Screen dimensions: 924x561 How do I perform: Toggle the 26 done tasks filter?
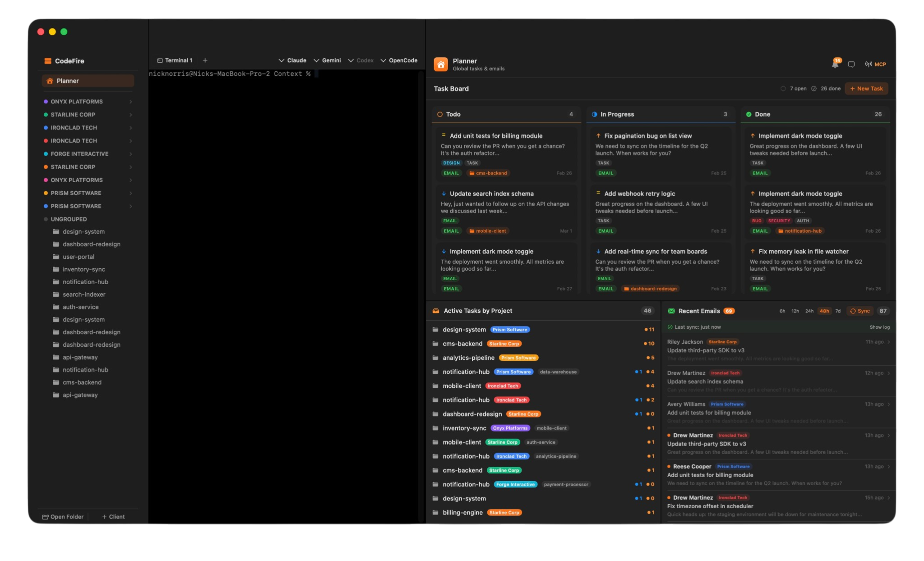click(826, 88)
